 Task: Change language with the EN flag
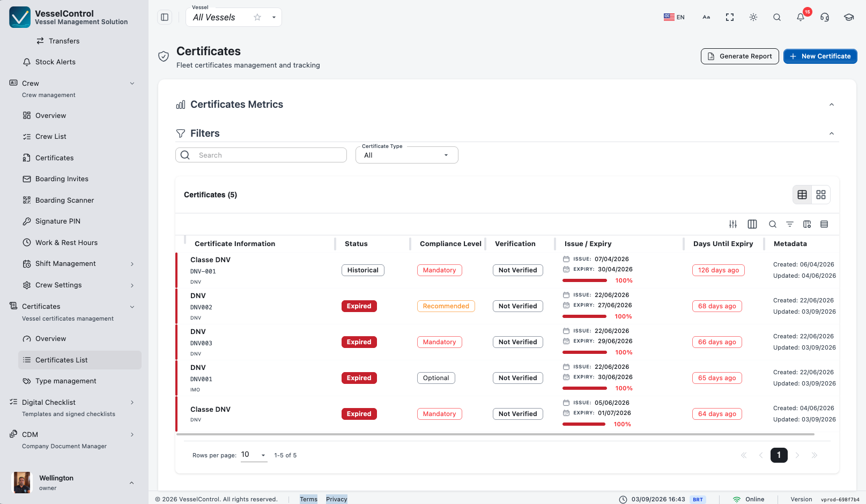pos(674,17)
